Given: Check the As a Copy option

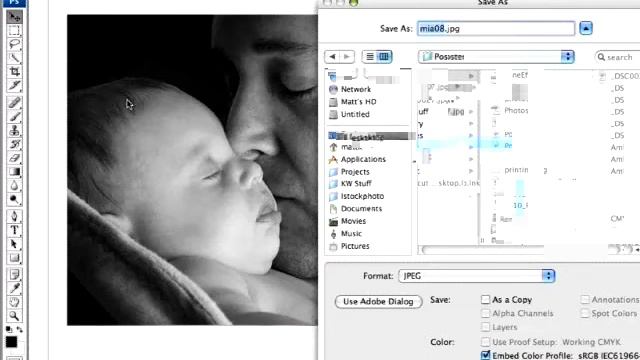Looking at the screenshot, I should tap(485, 300).
